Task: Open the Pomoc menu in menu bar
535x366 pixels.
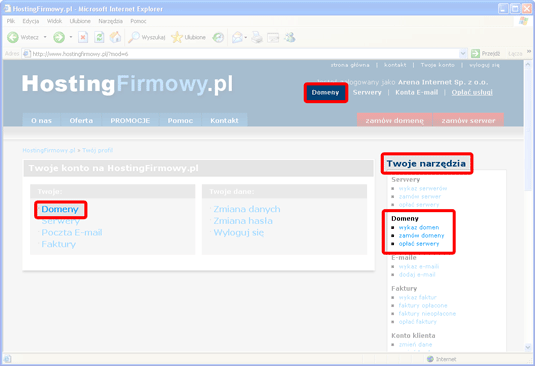Action: click(138, 21)
